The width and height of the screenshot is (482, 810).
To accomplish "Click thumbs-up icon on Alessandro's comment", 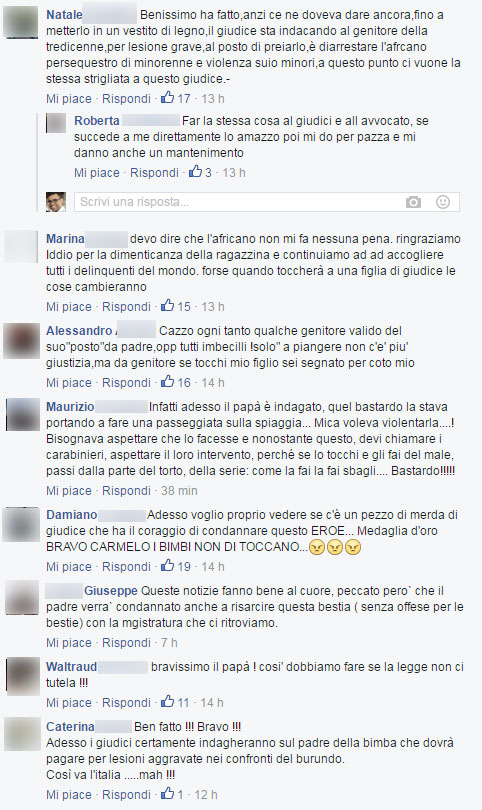I will click(x=167, y=382).
